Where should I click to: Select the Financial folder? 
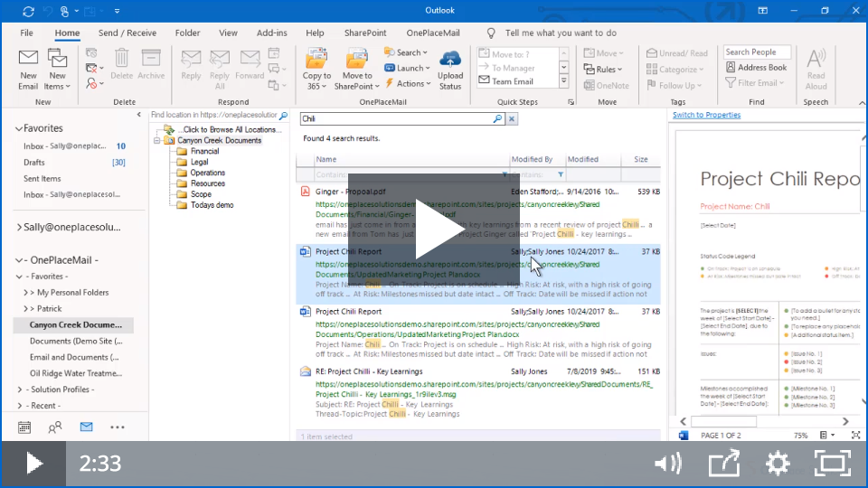(x=205, y=151)
